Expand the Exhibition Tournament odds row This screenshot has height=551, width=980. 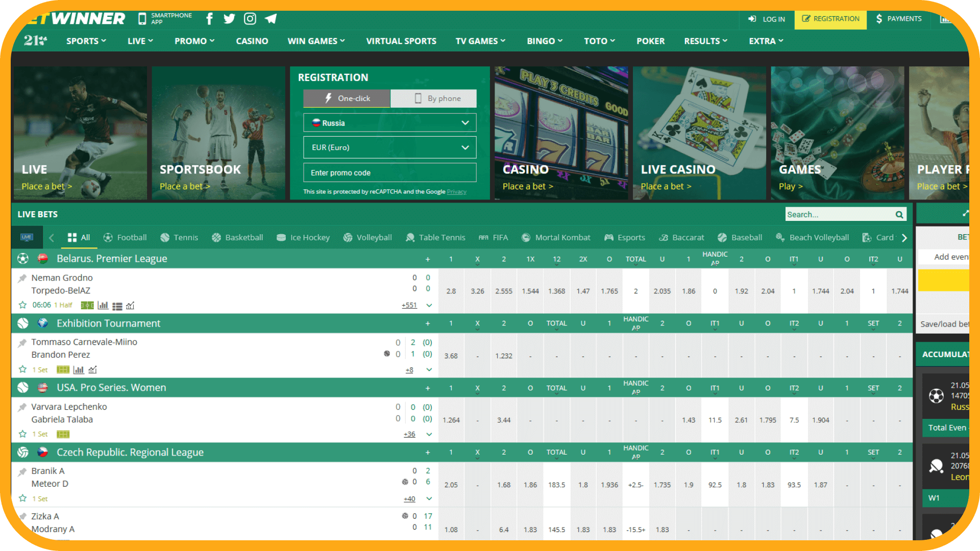point(429,369)
